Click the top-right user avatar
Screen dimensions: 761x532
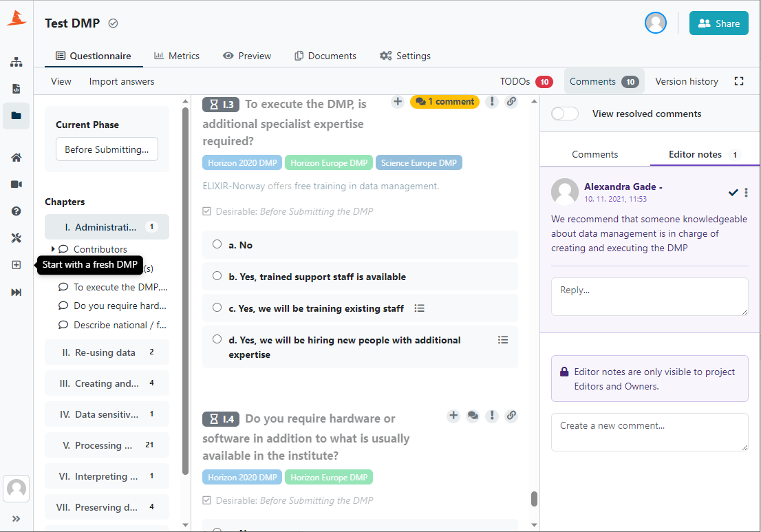pyautogui.click(x=655, y=23)
